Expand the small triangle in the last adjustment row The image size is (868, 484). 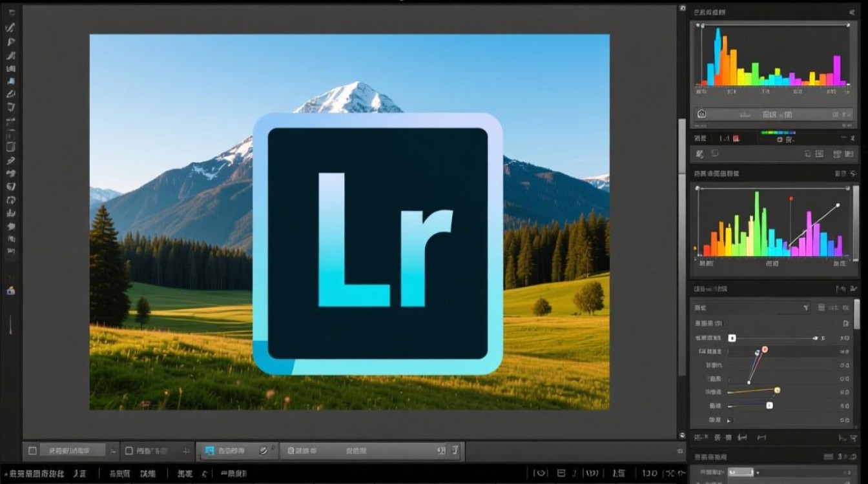tap(730, 420)
